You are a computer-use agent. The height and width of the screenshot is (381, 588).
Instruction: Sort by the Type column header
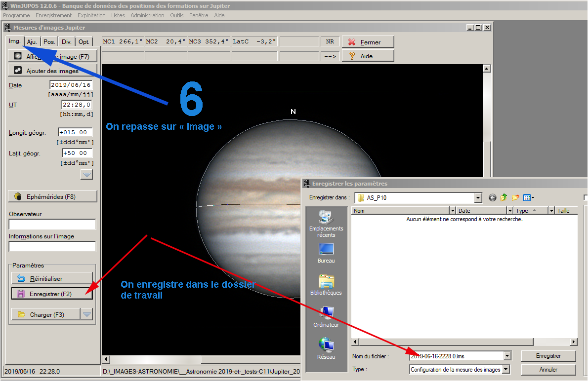[531, 211]
